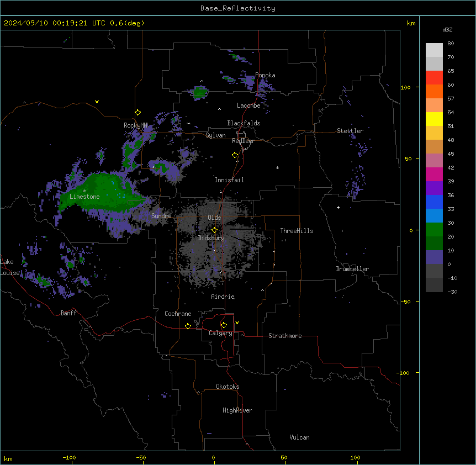The height and width of the screenshot is (465, 476).
Task: Click the ThreeHills label
Action: pos(297,231)
